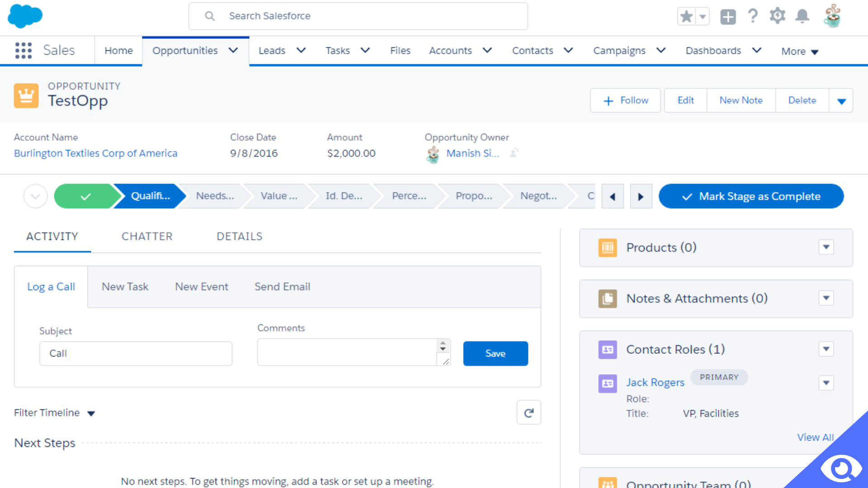Click the change owner icon
The image size is (868, 488).
point(514,153)
